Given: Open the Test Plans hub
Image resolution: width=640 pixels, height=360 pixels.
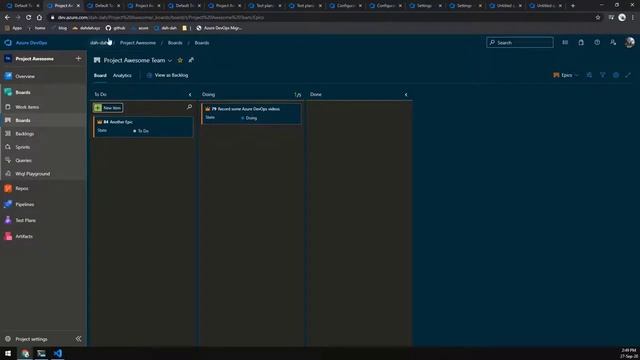Looking at the screenshot, I should (x=25, y=220).
